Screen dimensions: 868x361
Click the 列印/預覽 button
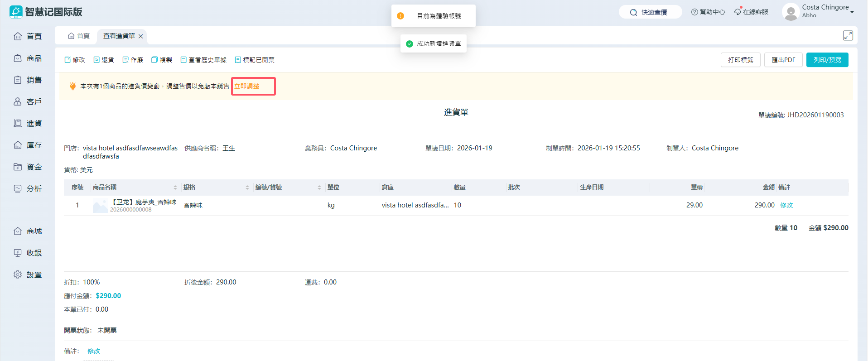[827, 60]
